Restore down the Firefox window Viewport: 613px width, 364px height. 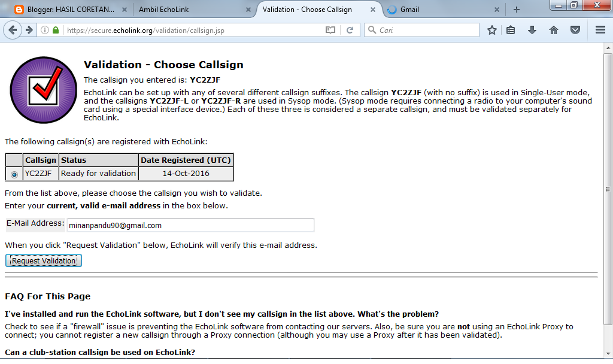point(574,5)
